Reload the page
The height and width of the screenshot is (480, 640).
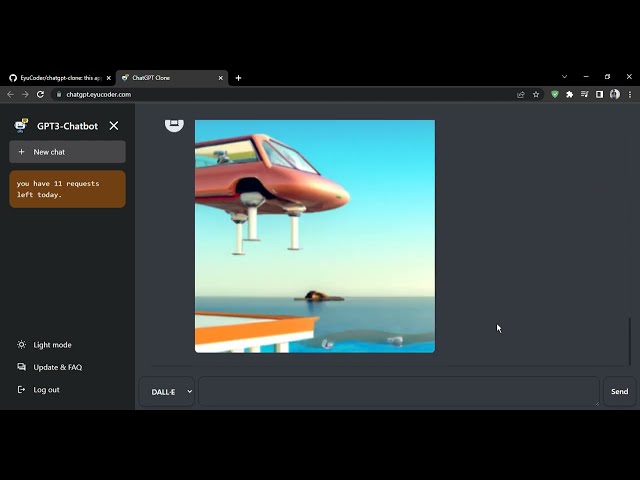click(x=40, y=94)
